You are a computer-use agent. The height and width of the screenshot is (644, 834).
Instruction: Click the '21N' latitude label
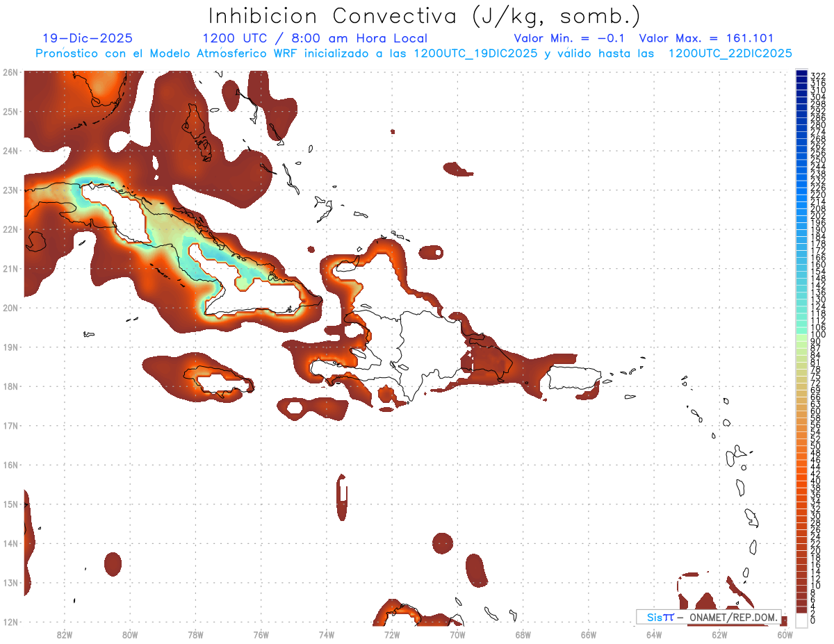pyautogui.click(x=10, y=268)
